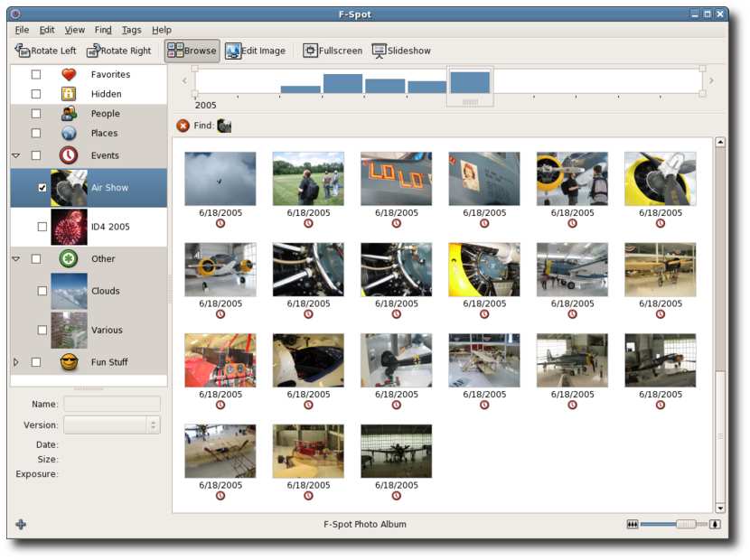Click the large thumbnail zoom-in icon
The width and height of the screenshot is (750, 560).
point(715,524)
